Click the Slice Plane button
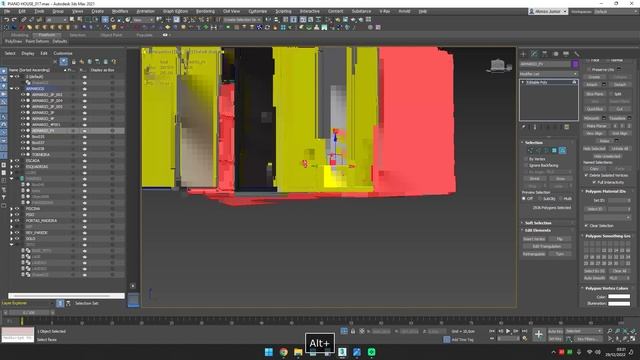The image size is (640, 360). click(595, 94)
